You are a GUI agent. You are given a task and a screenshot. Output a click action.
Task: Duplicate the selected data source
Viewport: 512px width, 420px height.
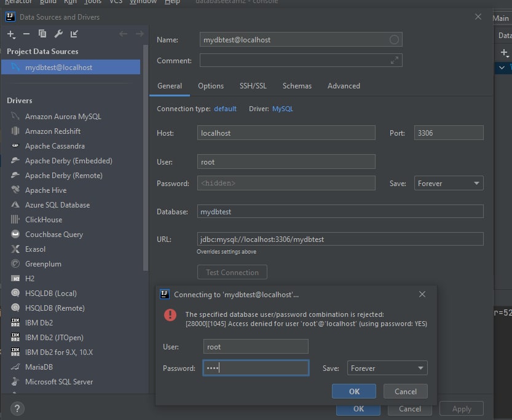click(x=42, y=34)
